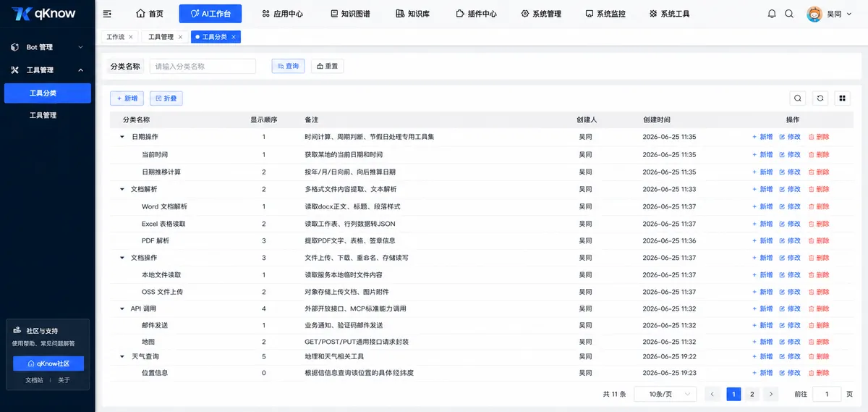Viewport: 868px width, 412px height.
Task: Click the qKnow logo
Action: click(45, 14)
